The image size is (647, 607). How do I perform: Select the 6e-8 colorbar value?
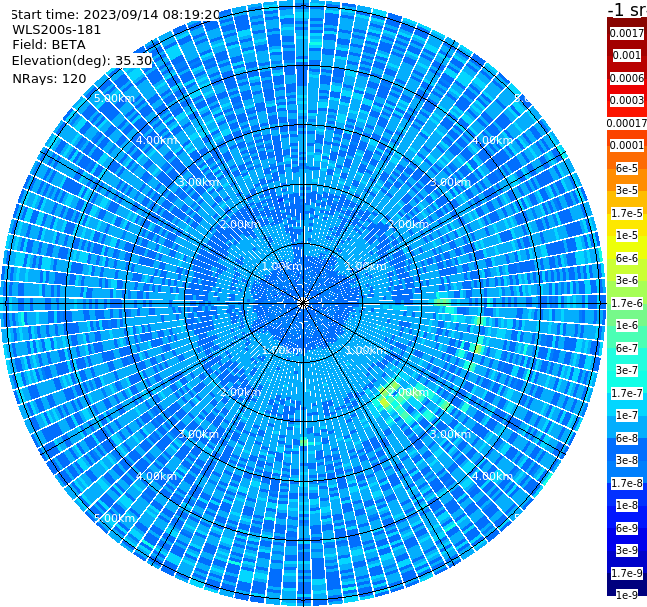[627, 438]
